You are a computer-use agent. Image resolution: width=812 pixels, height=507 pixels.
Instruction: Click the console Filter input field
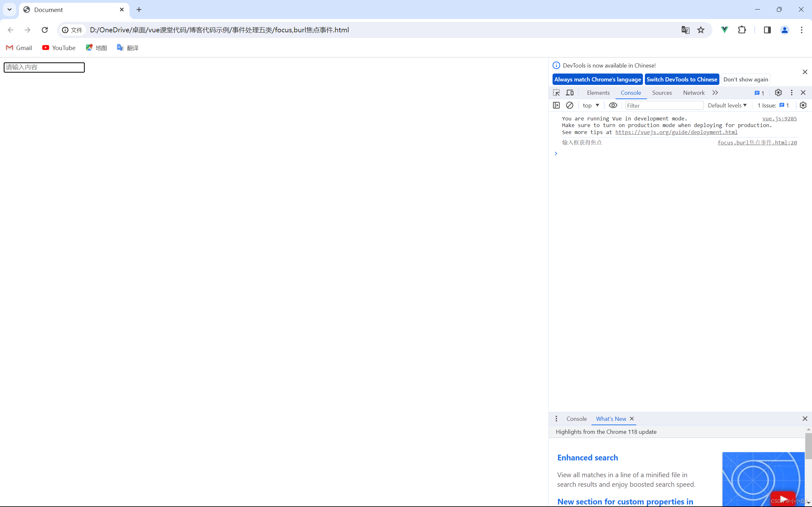coord(664,105)
